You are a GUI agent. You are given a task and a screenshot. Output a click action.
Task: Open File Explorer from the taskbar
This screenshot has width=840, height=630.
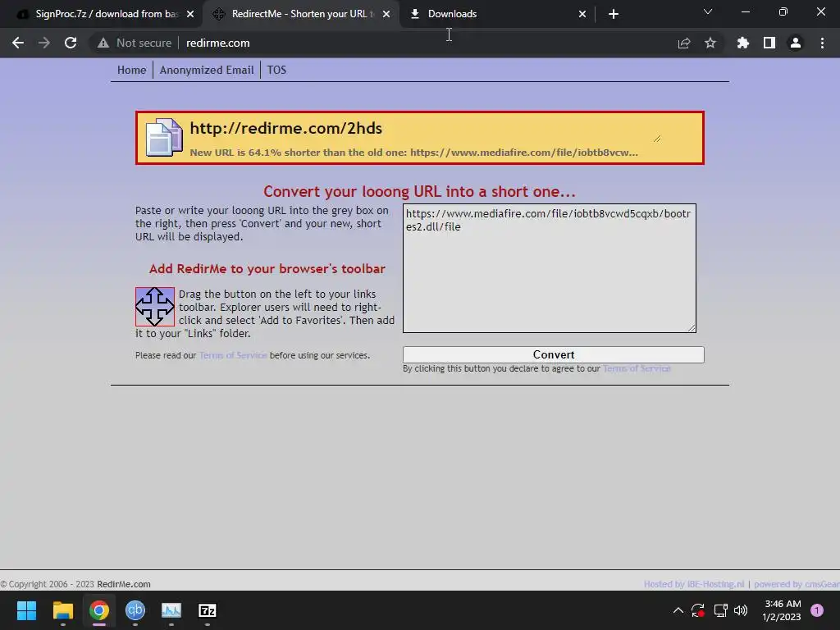tap(62, 610)
